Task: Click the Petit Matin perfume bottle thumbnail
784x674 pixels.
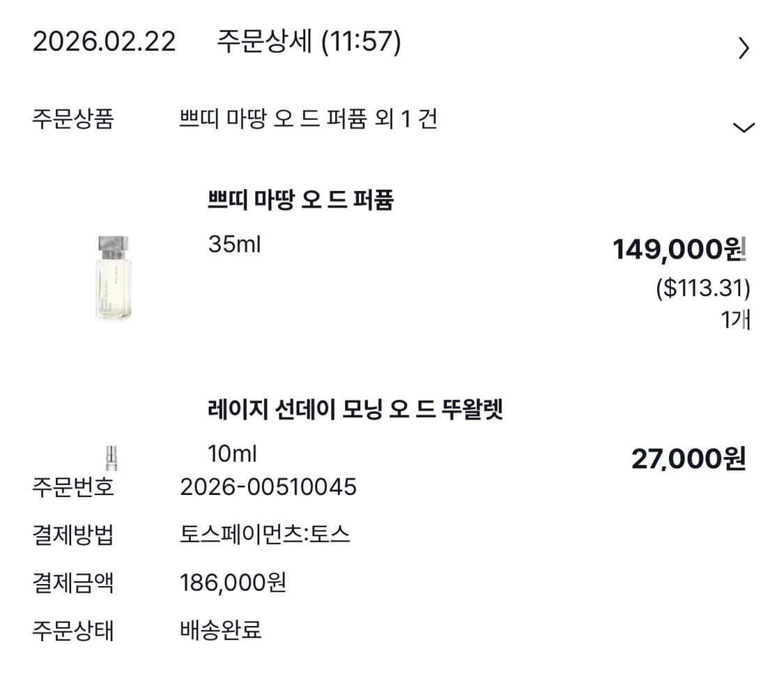Action: coord(114,277)
